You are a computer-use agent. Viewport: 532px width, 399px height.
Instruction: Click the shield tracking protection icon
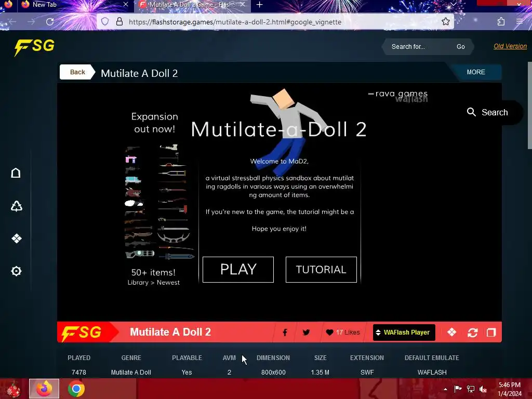[105, 22]
